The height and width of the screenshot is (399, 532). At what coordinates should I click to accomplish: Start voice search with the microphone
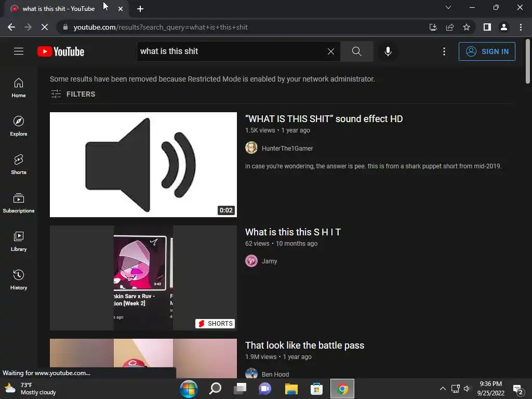tap(388, 51)
